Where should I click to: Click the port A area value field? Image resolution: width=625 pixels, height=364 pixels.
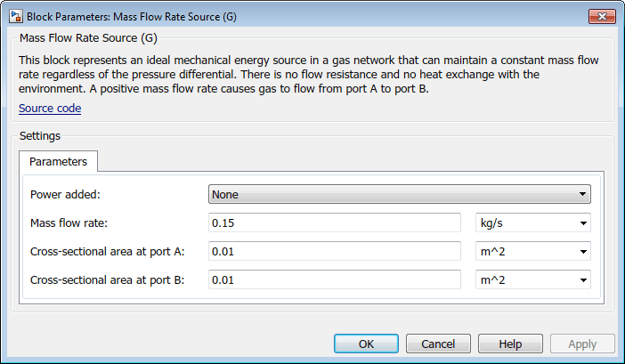(334, 252)
